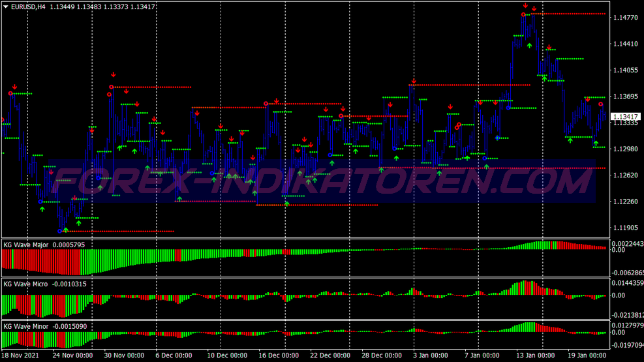Click the 18 Nov 2021 date label

(x=21, y=356)
